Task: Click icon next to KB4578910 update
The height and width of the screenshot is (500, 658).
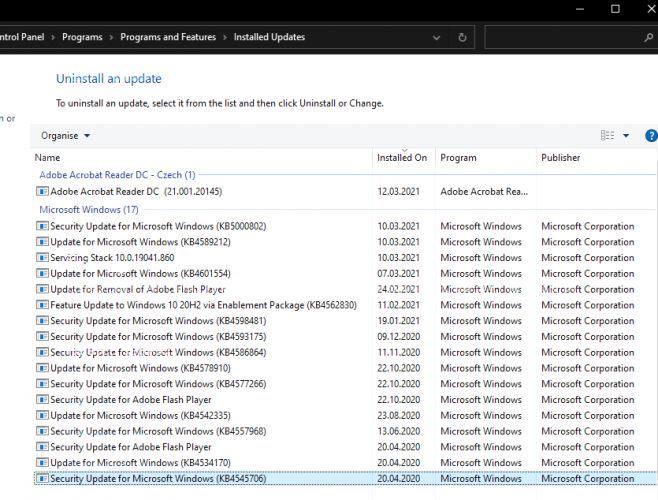Action: click(42, 368)
